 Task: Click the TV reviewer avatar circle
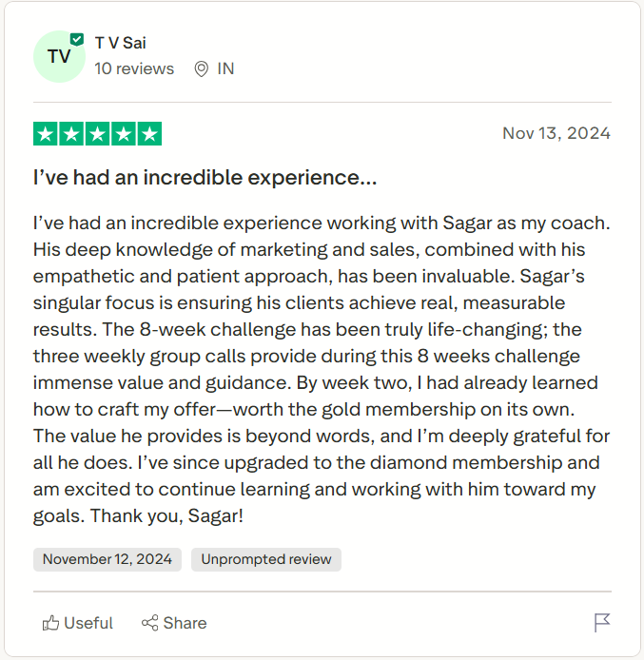click(x=59, y=57)
